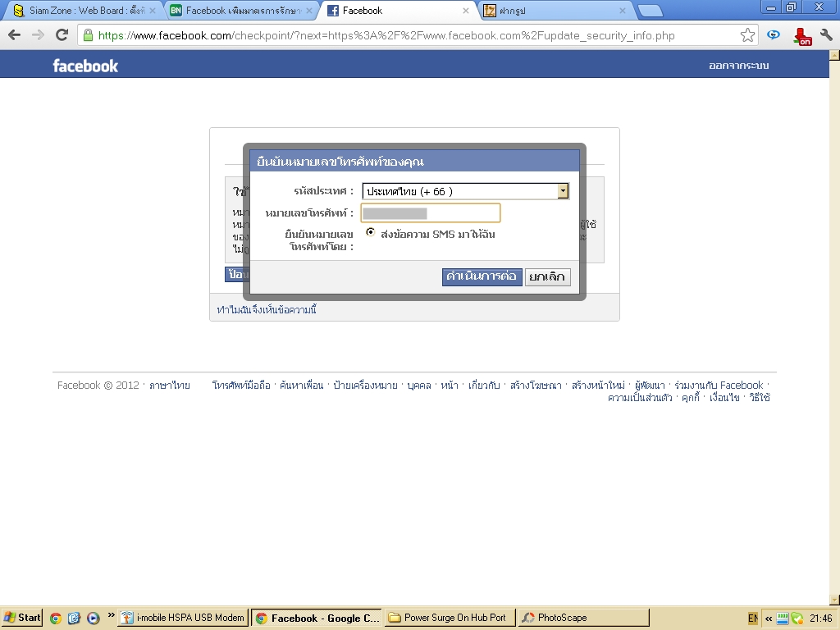Click the blue chat extension icon

tap(773, 35)
